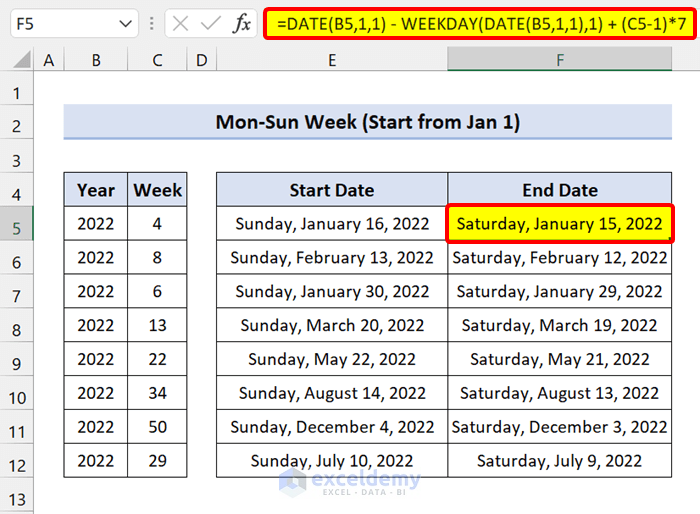This screenshot has width=700, height=514.
Task: Click the Year header cell
Action: tap(96, 190)
